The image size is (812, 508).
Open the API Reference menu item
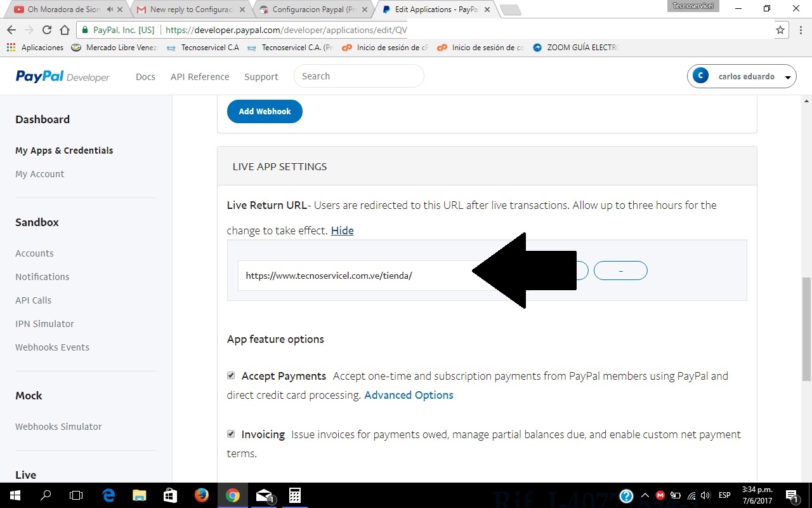pyautogui.click(x=200, y=76)
